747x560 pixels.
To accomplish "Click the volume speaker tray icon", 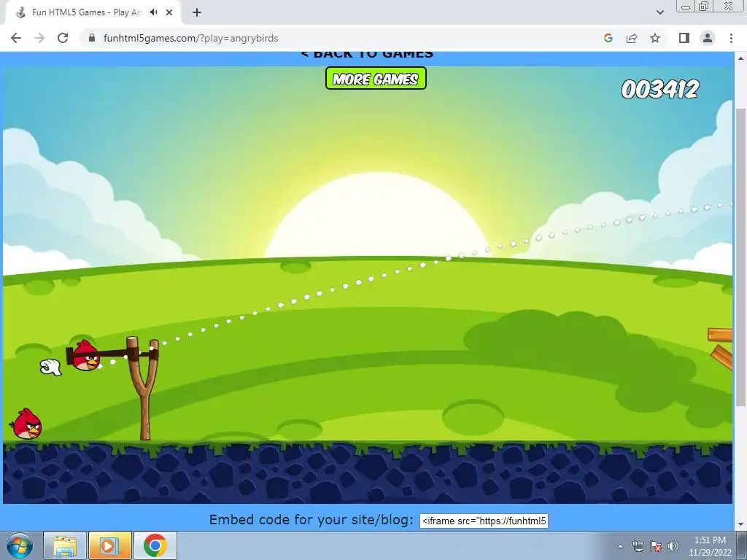I will (673, 546).
